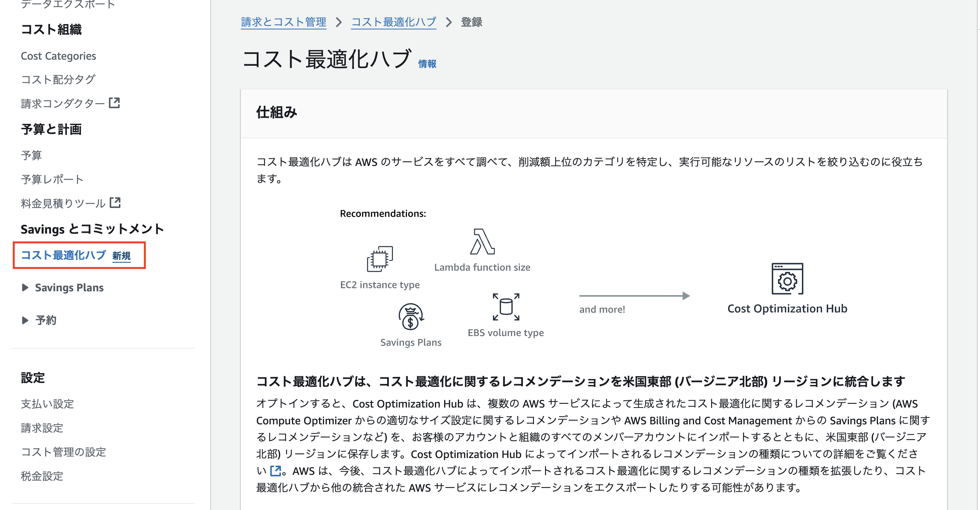Click the 仕組み panel heading
Image resolution: width=980 pixels, height=510 pixels.
(x=277, y=112)
